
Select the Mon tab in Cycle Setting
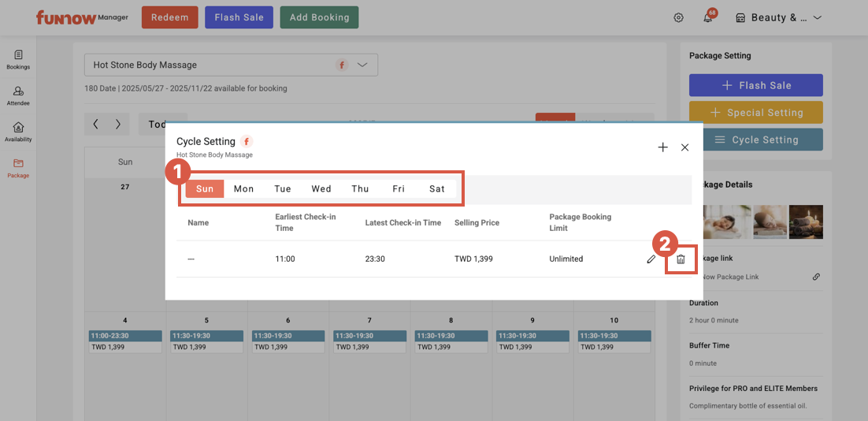[x=243, y=189]
